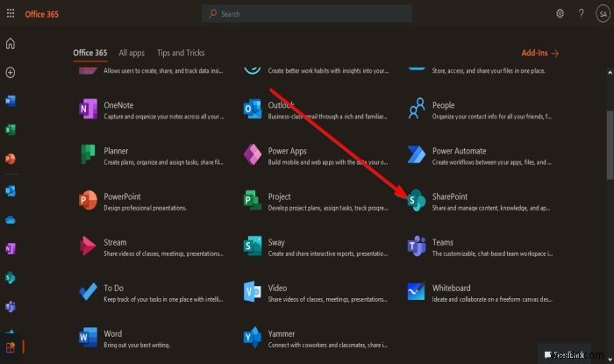The height and width of the screenshot is (364, 614).
Task: Switch to the Tips and Tricks tab
Action: point(181,53)
